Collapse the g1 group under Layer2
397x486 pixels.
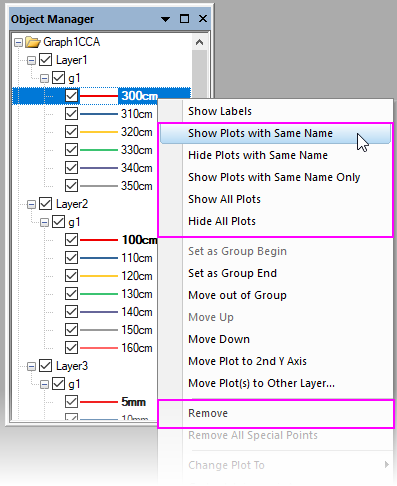44,222
